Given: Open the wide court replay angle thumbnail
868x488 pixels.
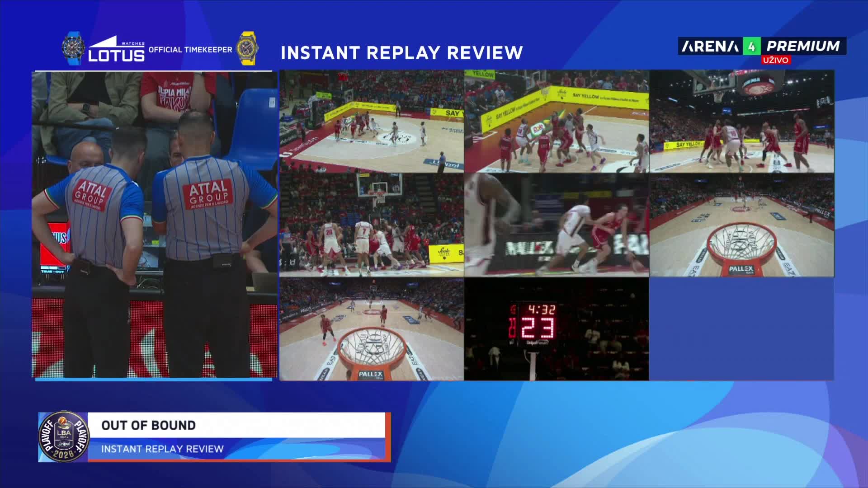Looking at the screenshot, I should [x=372, y=121].
